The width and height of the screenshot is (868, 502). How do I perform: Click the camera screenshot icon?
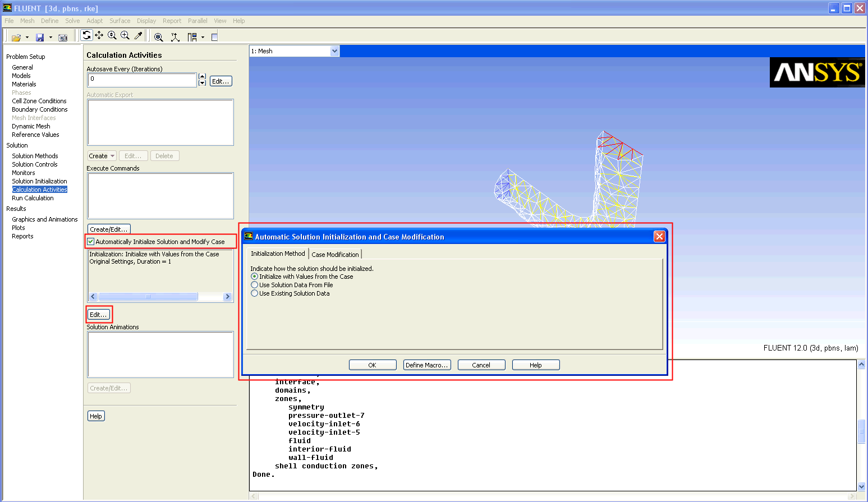[x=63, y=38]
